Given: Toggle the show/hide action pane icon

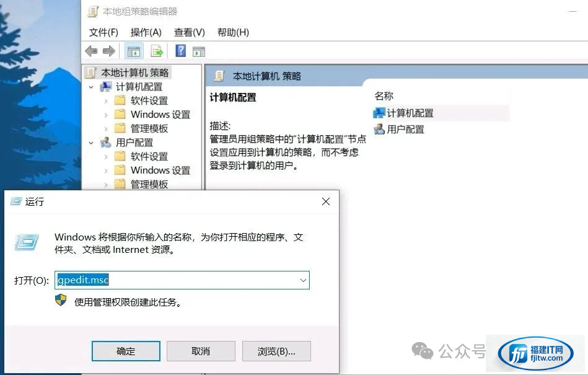Looking at the screenshot, I should pos(199,51).
